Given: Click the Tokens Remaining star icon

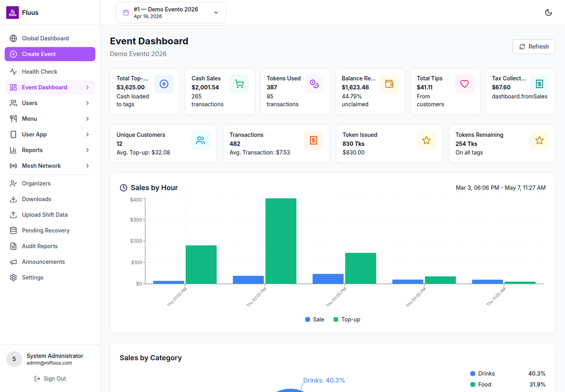Looking at the screenshot, I should pos(539,140).
